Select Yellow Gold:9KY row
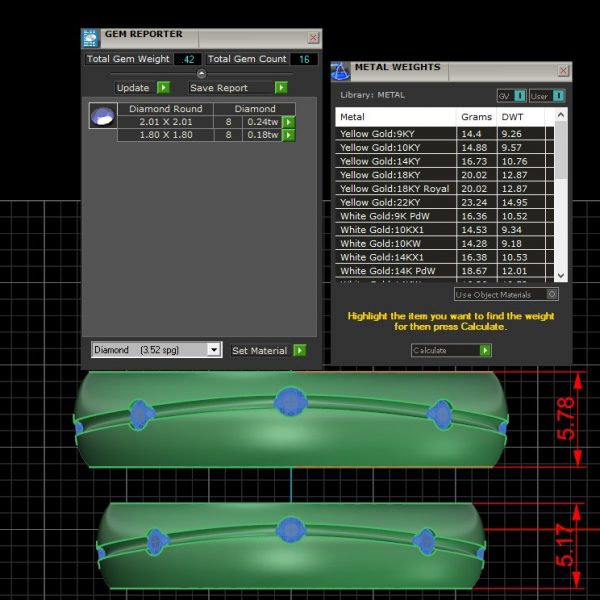 (444, 134)
